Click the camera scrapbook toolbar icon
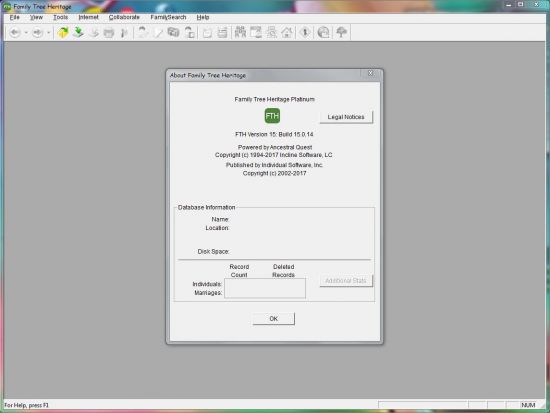The image size is (550, 413). tap(173, 33)
